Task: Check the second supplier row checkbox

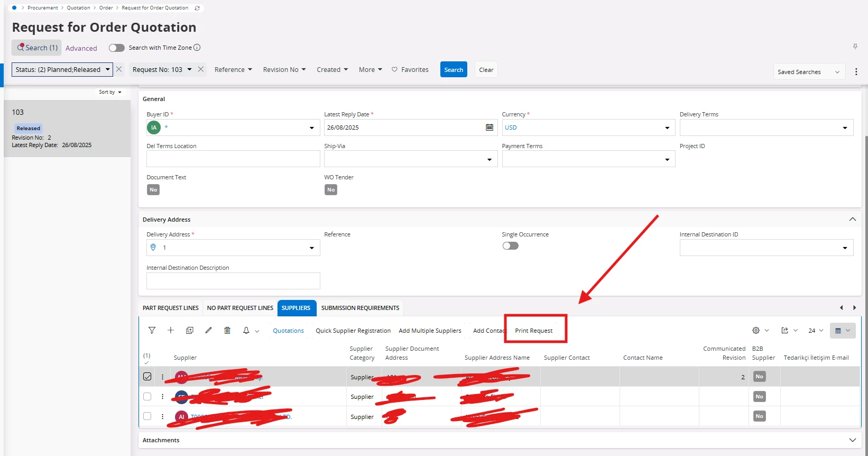Action: pyautogui.click(x=147, y=397)
